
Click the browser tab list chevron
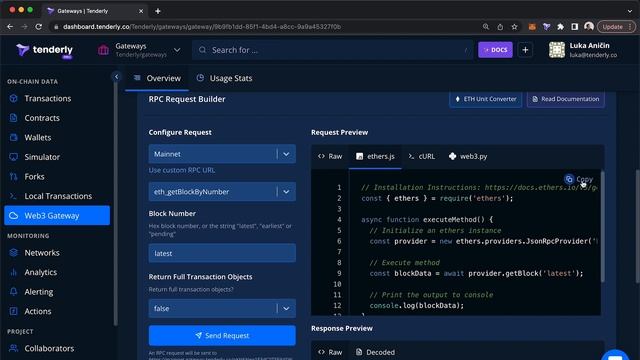(x=629, y=11)
